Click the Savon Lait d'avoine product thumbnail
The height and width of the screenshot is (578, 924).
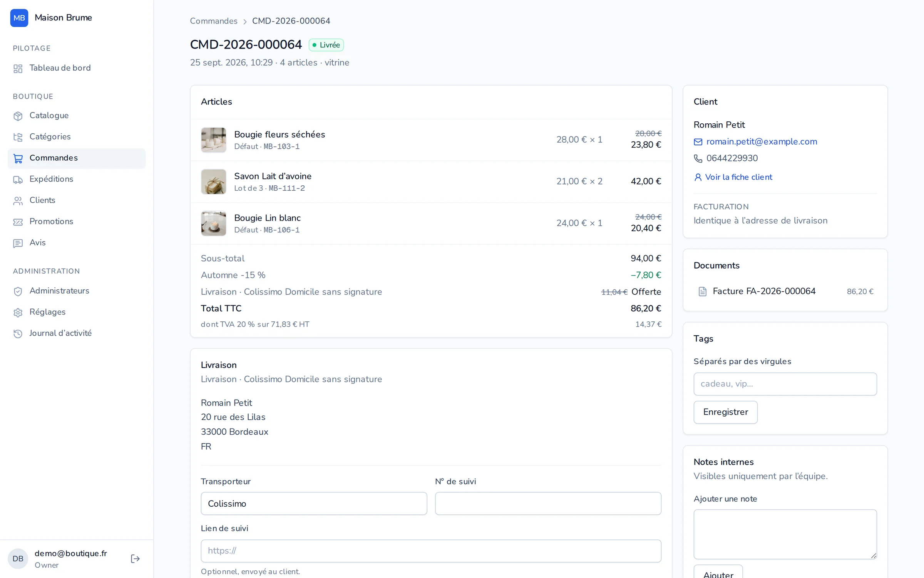point(214,181)
